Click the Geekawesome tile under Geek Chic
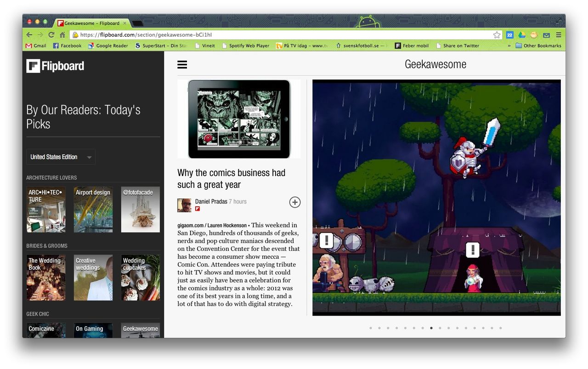This screenshot has height=369, width=588. click(x=140, y=329)
